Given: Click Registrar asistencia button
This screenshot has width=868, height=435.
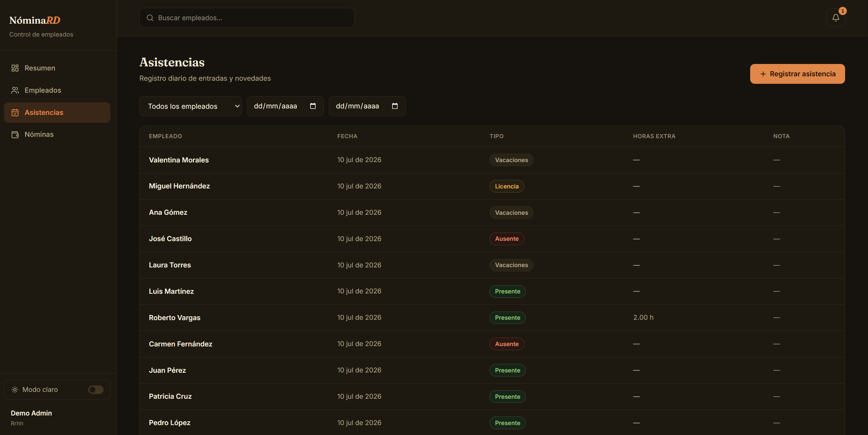Looking at the screenshot, I should (797, 74).
